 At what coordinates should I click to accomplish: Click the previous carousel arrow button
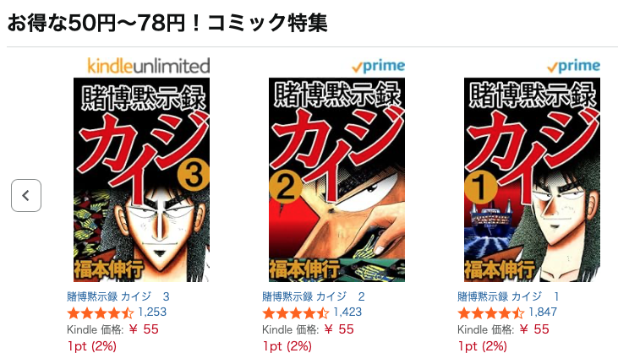[x=26, y=195]
